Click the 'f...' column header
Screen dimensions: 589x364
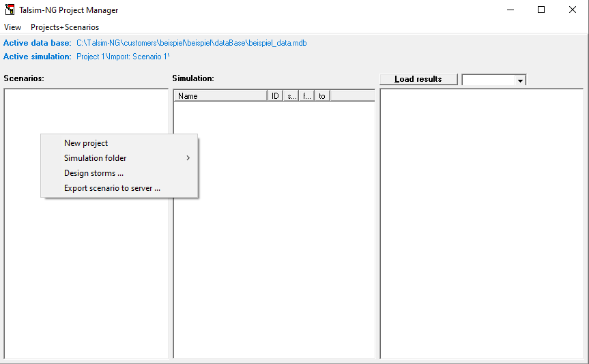pyautogui.click(x=307, y=96)
